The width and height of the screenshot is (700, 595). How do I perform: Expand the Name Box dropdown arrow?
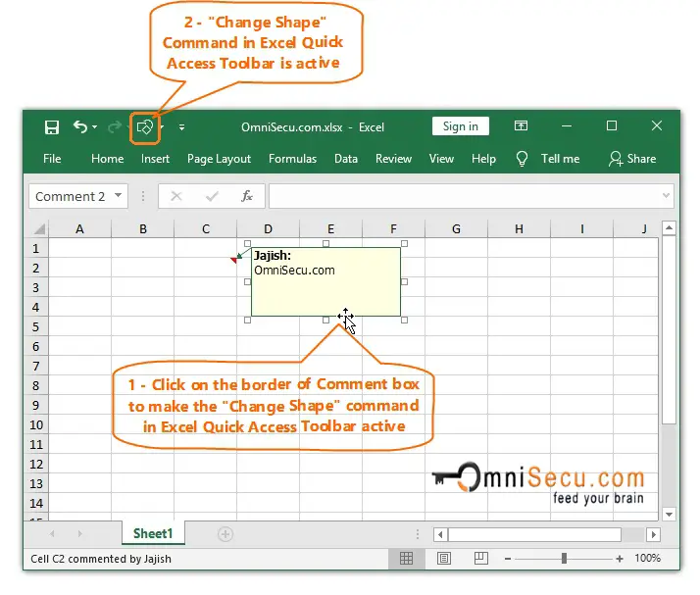(118, 195)
